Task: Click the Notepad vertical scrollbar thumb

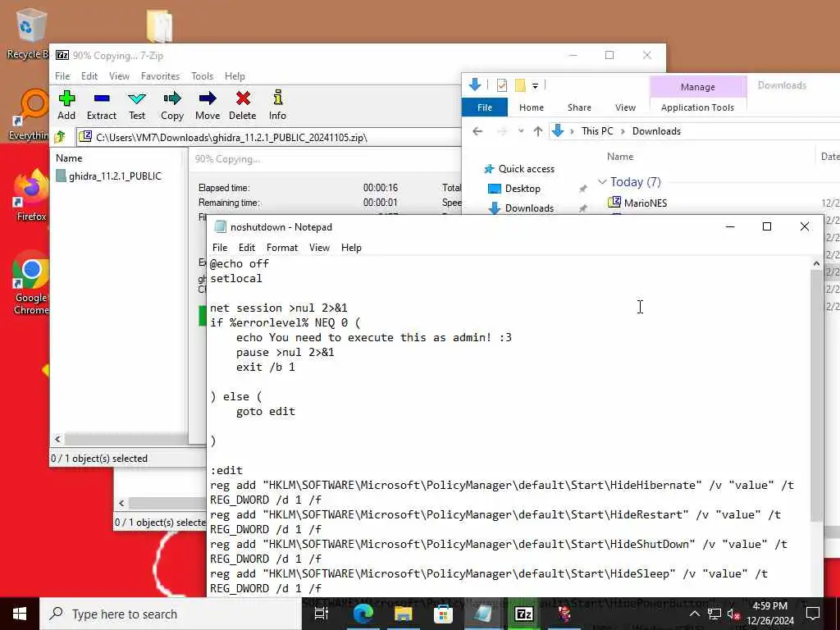Action: coord(816,396)
